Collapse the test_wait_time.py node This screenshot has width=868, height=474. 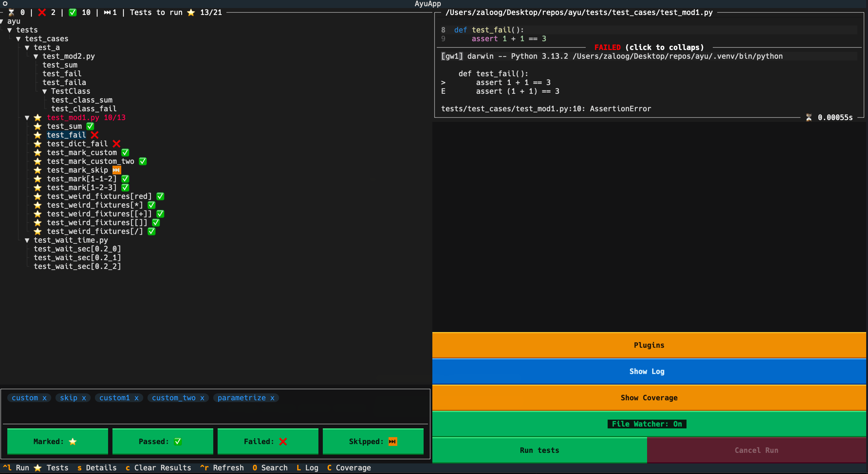[x=27, y=240]
